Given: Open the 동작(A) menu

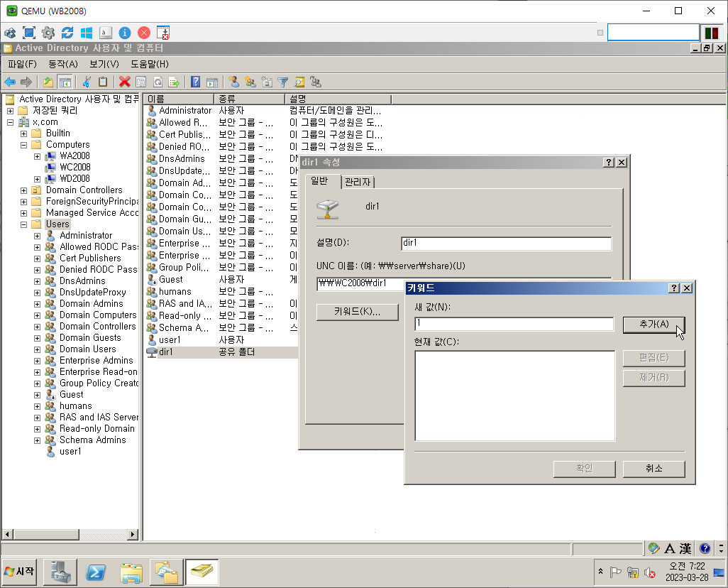Looking at the screenshot, I should click(63, 64).
